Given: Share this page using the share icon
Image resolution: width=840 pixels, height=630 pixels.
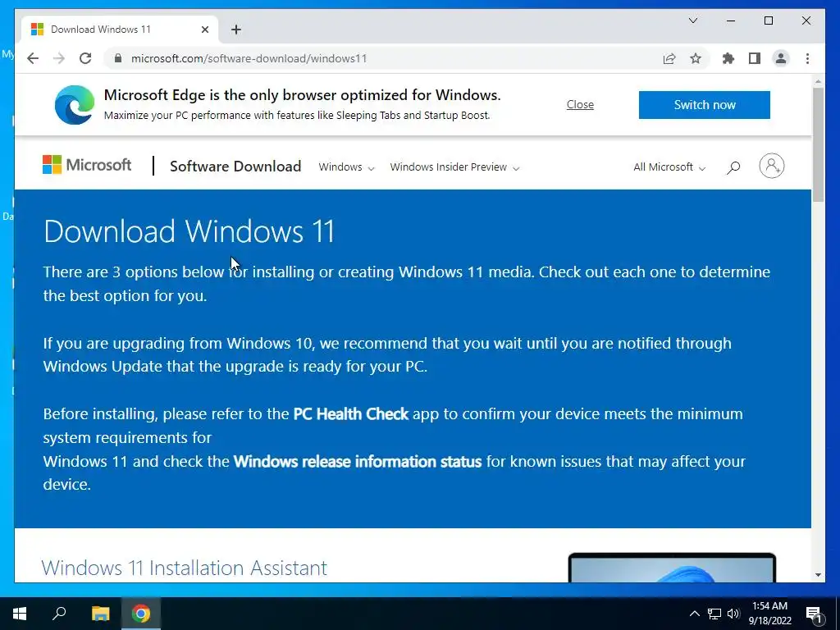Looking at the screenshot, I should point(669,58).
